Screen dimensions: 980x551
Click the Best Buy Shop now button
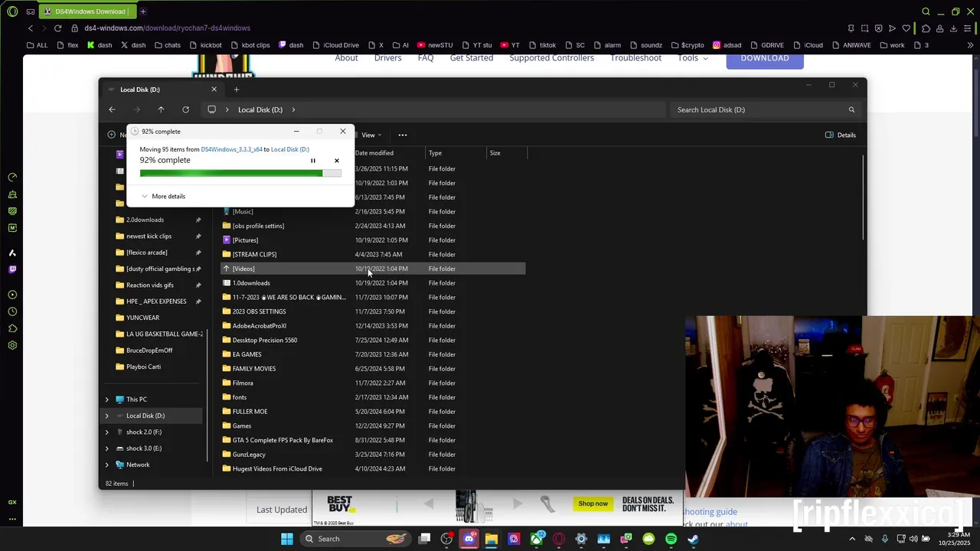pos(593,504)
